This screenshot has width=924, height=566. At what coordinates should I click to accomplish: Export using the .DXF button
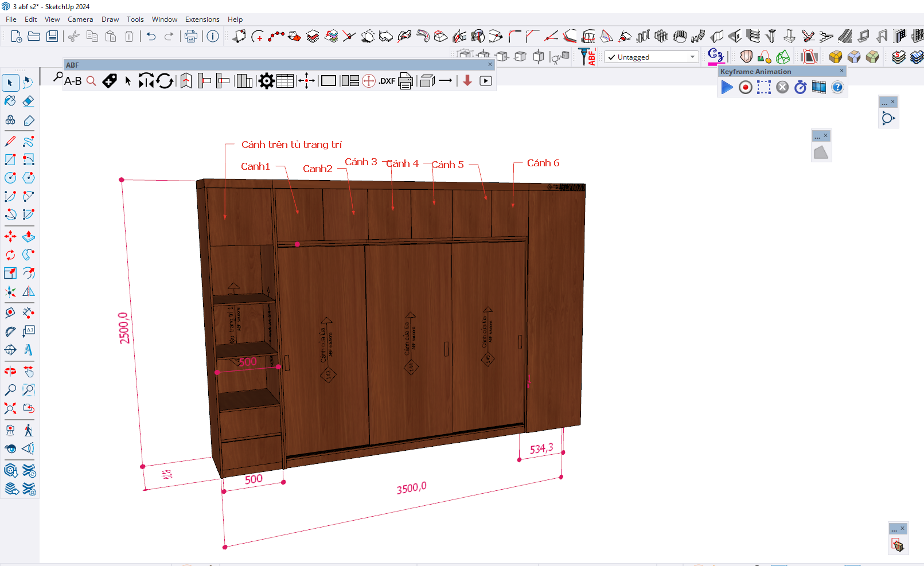pos(387,81)
